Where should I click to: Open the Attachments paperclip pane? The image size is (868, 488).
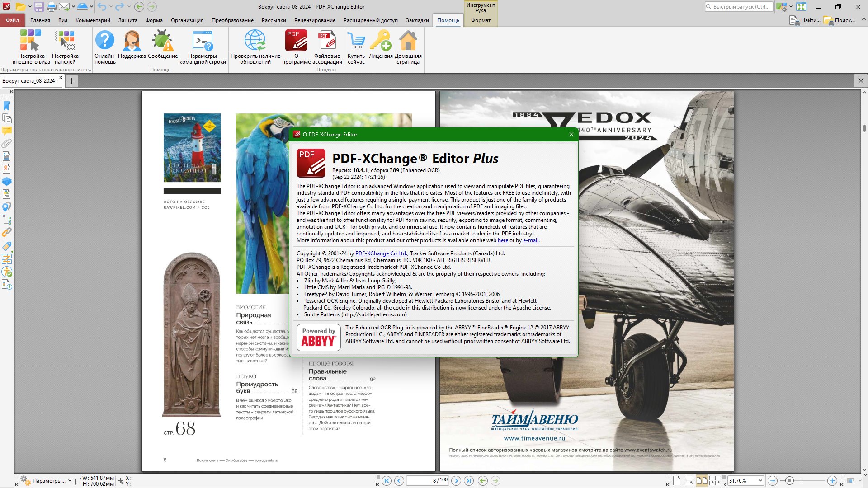coord(7,144)
